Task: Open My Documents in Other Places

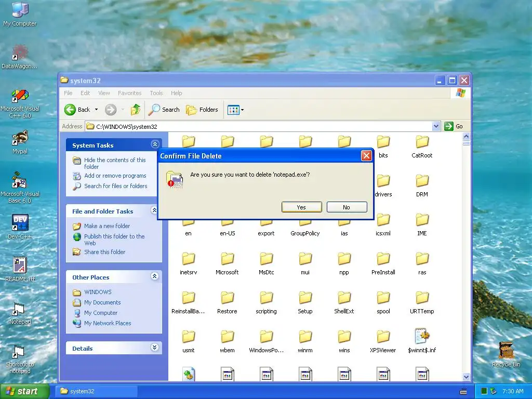Action: tap(102, 302)
